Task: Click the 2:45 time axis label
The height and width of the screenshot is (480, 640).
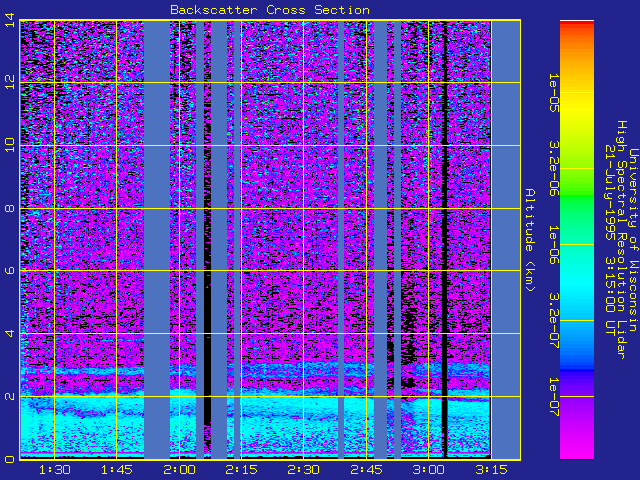Action: pyautogui.click(x=367, y=470)
